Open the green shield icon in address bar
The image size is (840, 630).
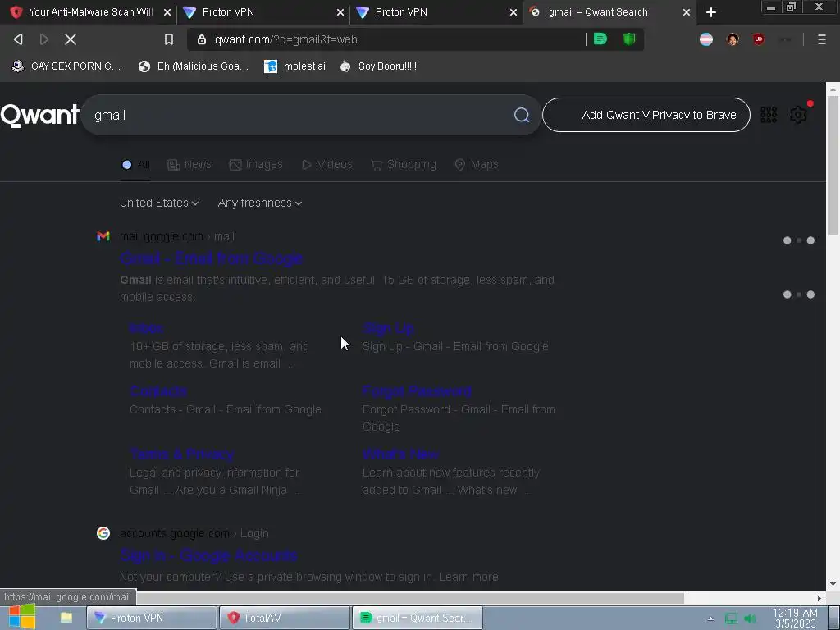pyautogui.click(x=629, y=39)
